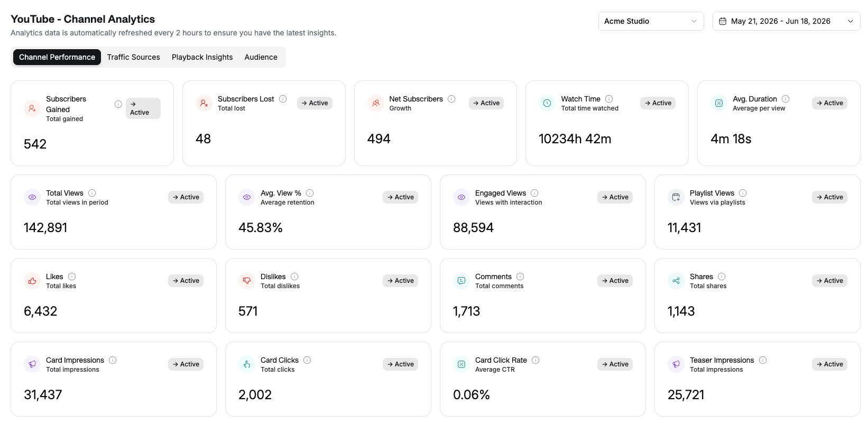Screen dimensions: 868x423
Task: Click the Subscribers Gained user-plus icon
Action: point(32,108)
